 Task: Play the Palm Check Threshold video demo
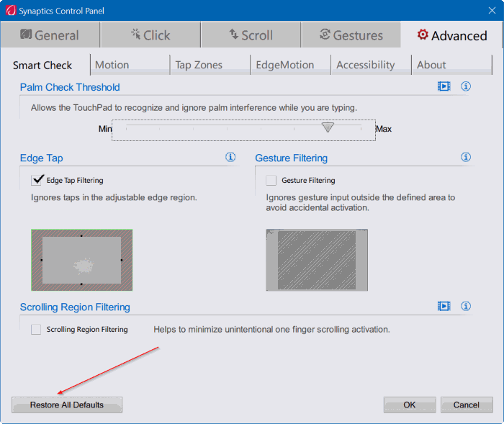click(x=444, y=86)
